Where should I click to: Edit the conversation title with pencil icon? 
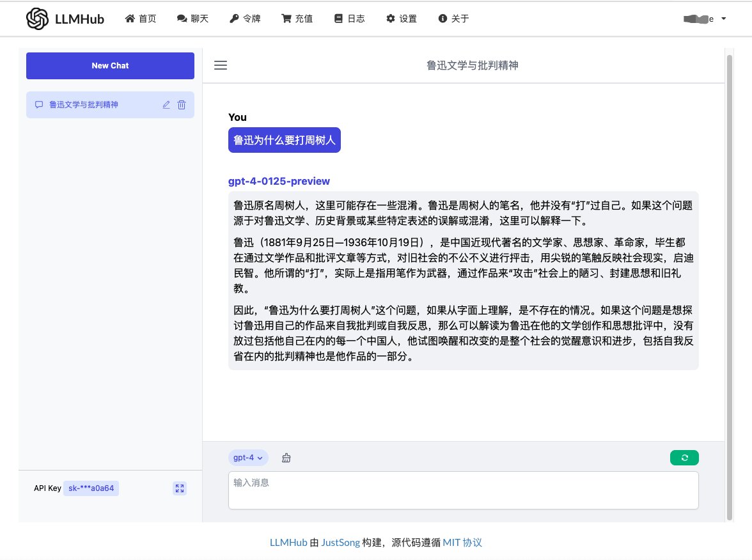pyautogui.click(x=166, y=105)
